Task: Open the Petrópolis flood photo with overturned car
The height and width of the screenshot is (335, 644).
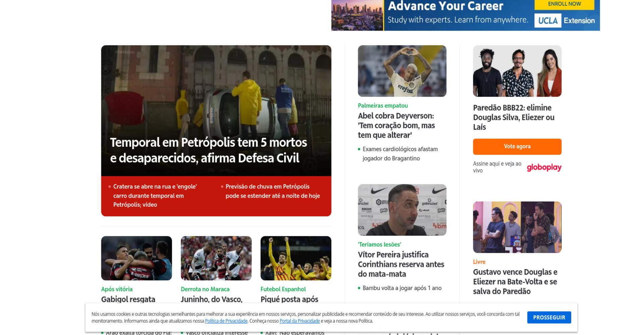Action: (216, 110)
